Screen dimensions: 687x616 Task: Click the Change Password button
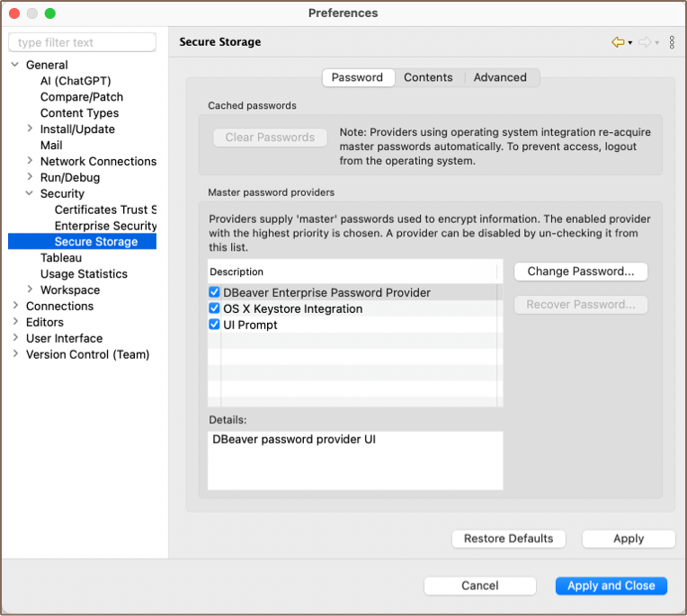(x=581, y=272)
